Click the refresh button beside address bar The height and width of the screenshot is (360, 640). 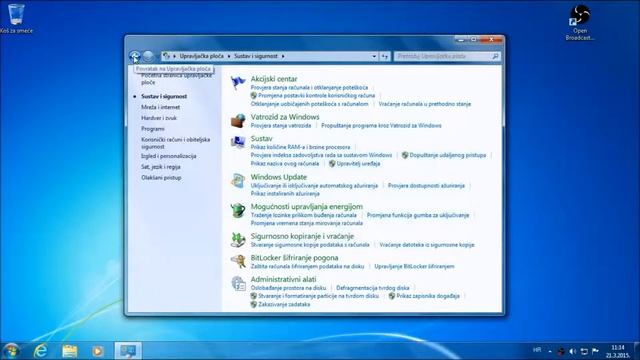point(384,56)
